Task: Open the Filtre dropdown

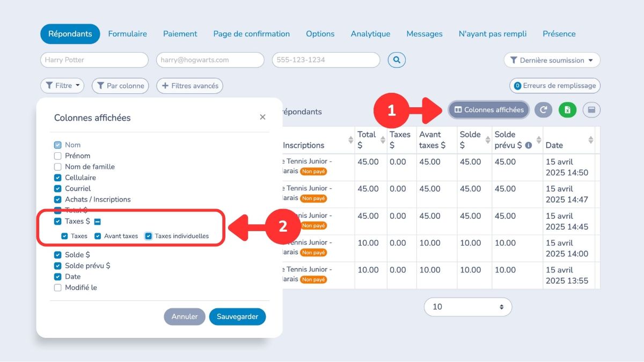Action: tap(62, 85)
